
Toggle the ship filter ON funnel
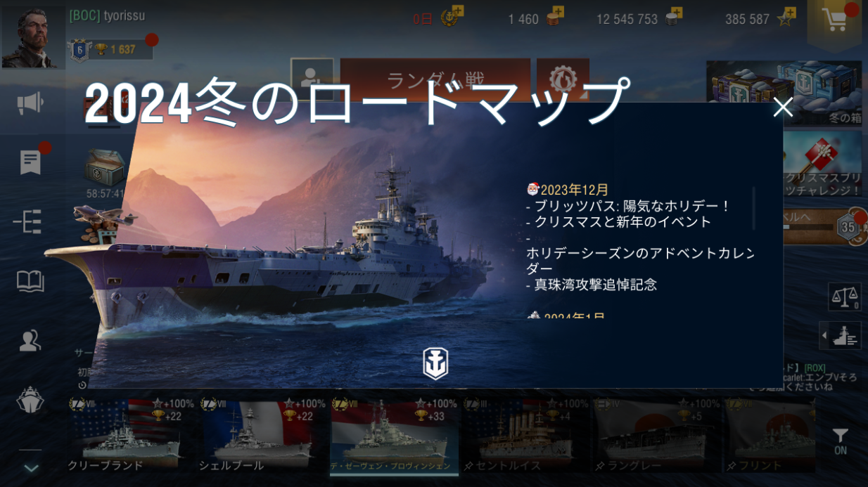click(x=841, y=441)
